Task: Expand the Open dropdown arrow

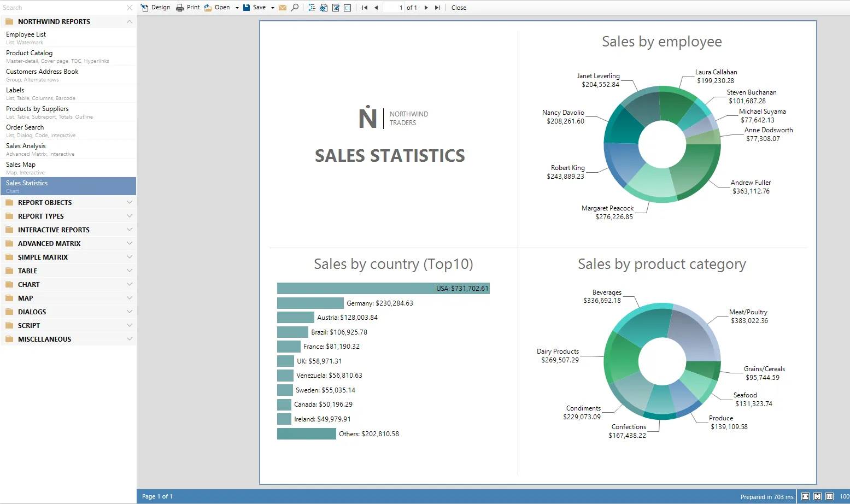Action: pos(237,8)
